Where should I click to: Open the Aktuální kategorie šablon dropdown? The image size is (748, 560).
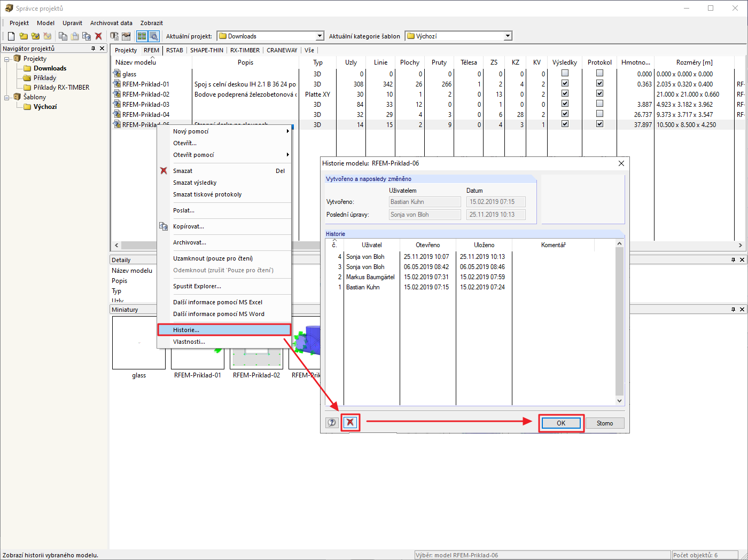tap(508, 36)
